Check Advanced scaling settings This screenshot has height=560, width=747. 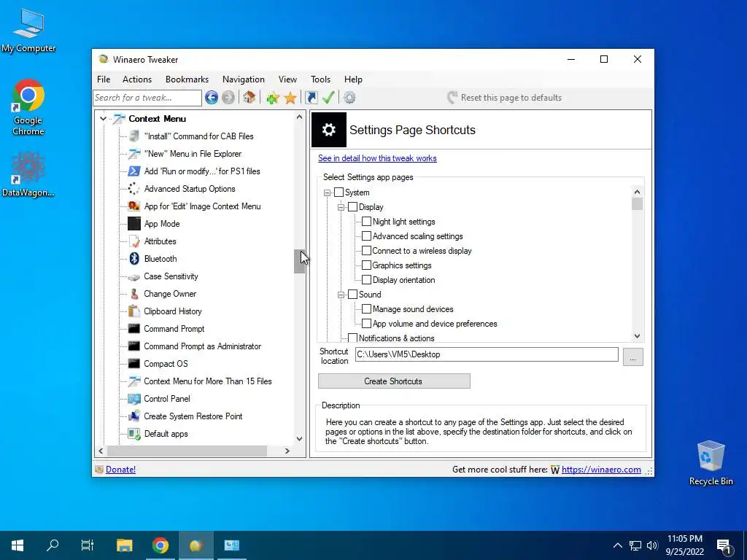point(366,236)
